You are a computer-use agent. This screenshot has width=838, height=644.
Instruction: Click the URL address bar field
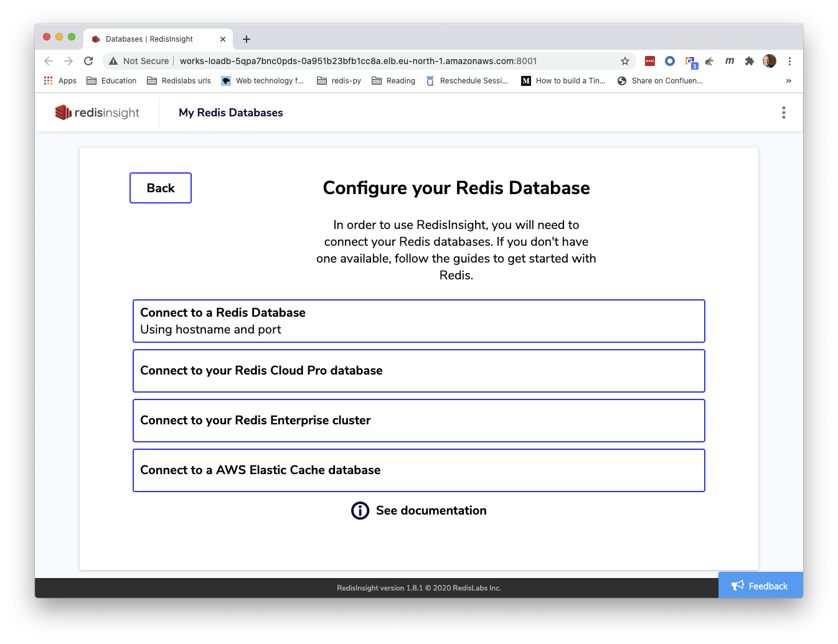(374, 61)
